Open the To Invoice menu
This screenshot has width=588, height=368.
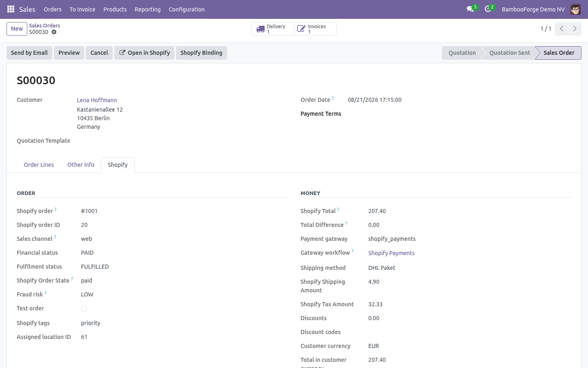82,9
